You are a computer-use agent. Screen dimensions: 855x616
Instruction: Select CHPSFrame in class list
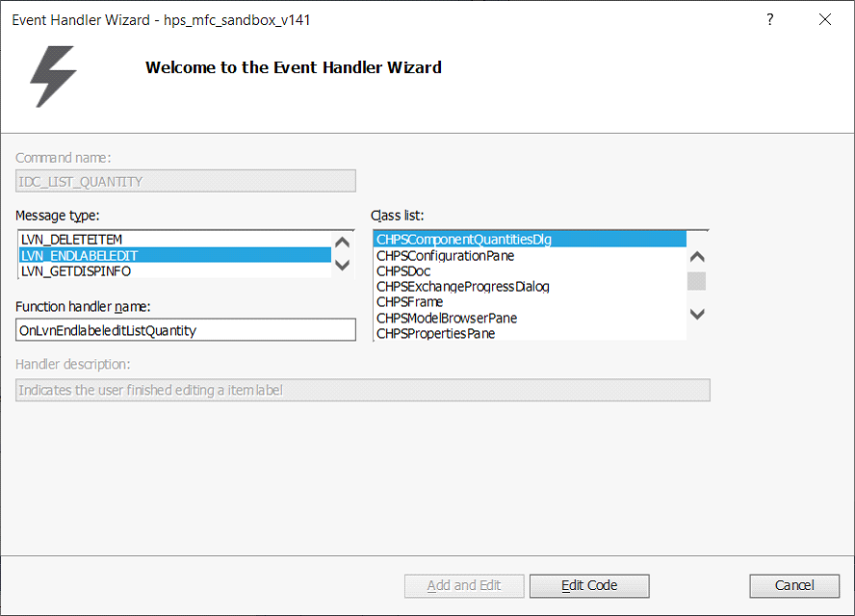coord(530,302)
